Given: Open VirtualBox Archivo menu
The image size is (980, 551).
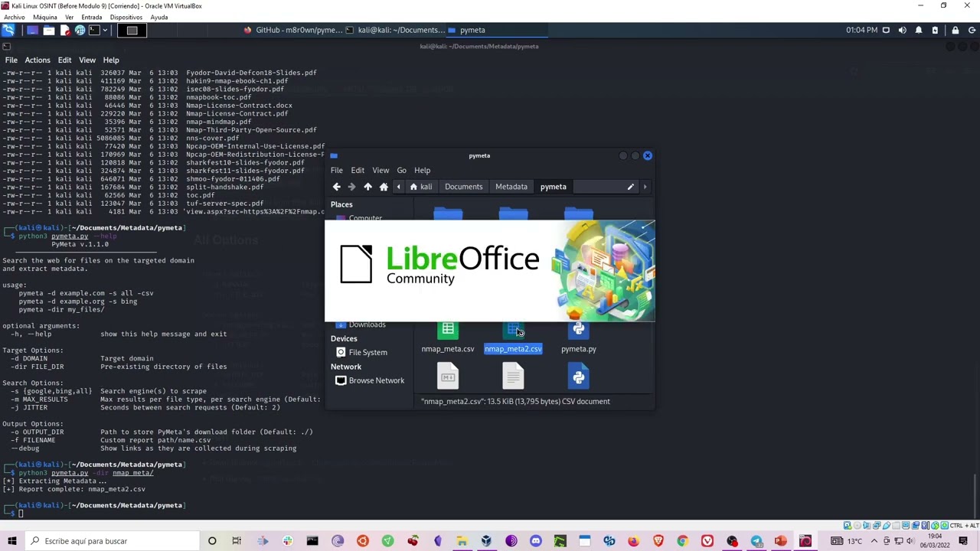Looking at the screenshot, I should pos(14,17).
